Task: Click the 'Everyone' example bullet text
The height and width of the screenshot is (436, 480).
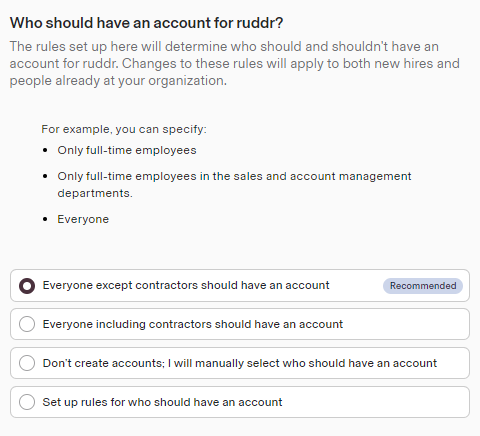Action: point(83,219)
